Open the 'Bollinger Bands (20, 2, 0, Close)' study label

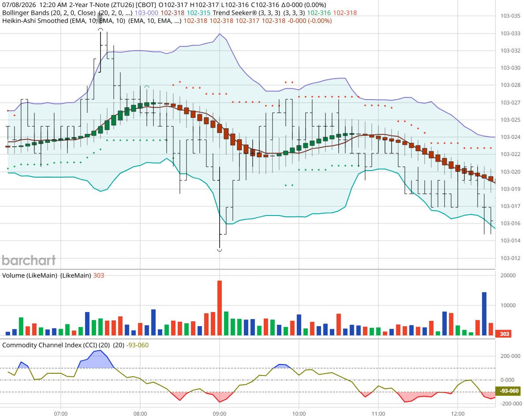(x=49, y=13)
